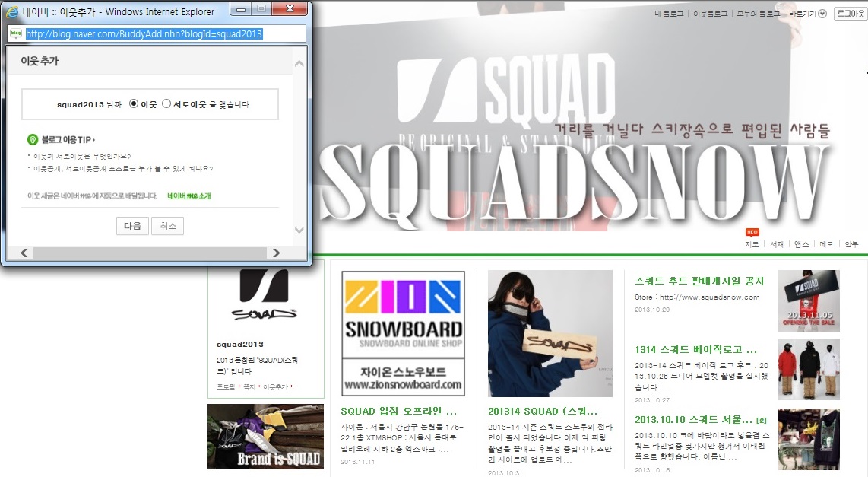Click the 2013.11.05 opening sale thumbnail
Screen dimensions: 868x477
point(809,301)
